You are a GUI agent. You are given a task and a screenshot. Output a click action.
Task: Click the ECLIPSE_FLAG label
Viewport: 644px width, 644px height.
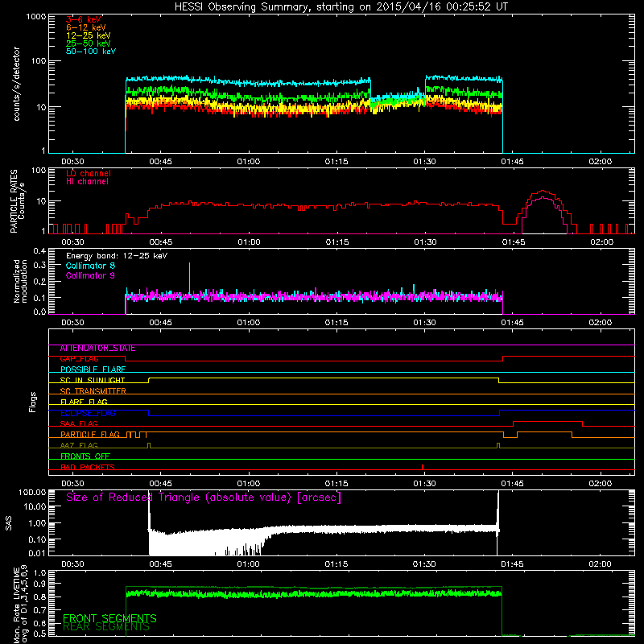point(88,413)
